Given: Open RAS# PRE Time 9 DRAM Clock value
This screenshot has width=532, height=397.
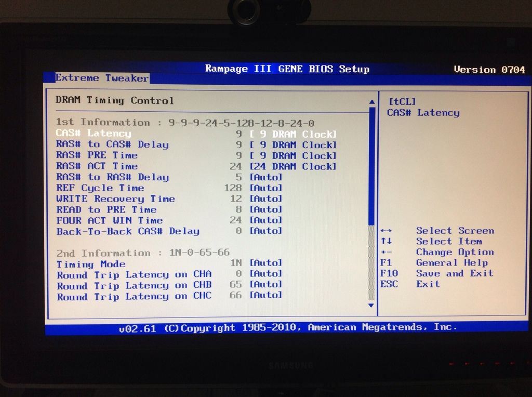Looking at the screenshot, I should (293, 156).
